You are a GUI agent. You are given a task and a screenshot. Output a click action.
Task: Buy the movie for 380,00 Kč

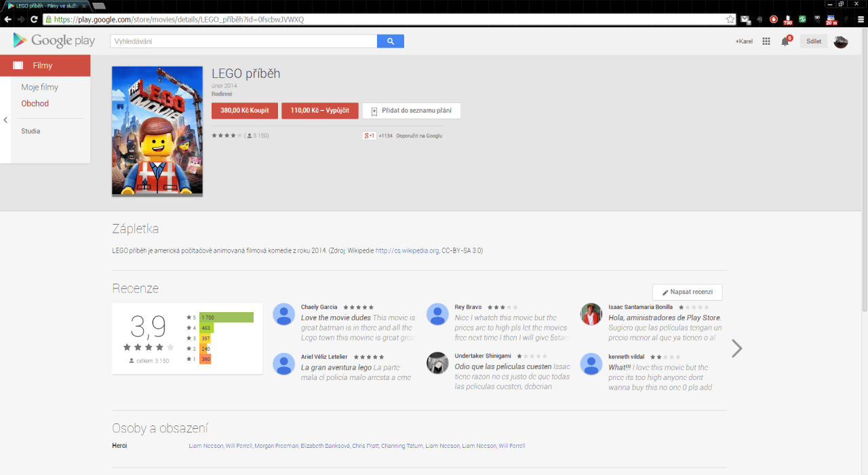tap(245, 111)
